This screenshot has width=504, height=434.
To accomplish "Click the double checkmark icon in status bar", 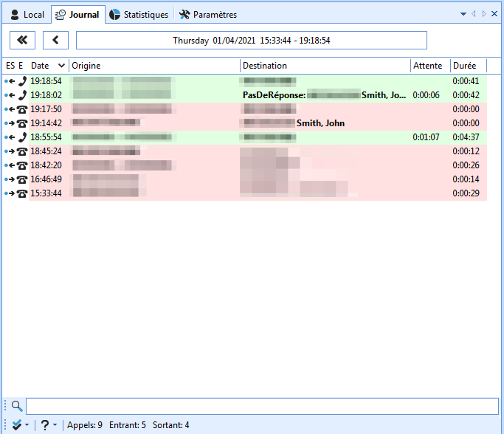I will pyautogui.click(x=17, y=425).
